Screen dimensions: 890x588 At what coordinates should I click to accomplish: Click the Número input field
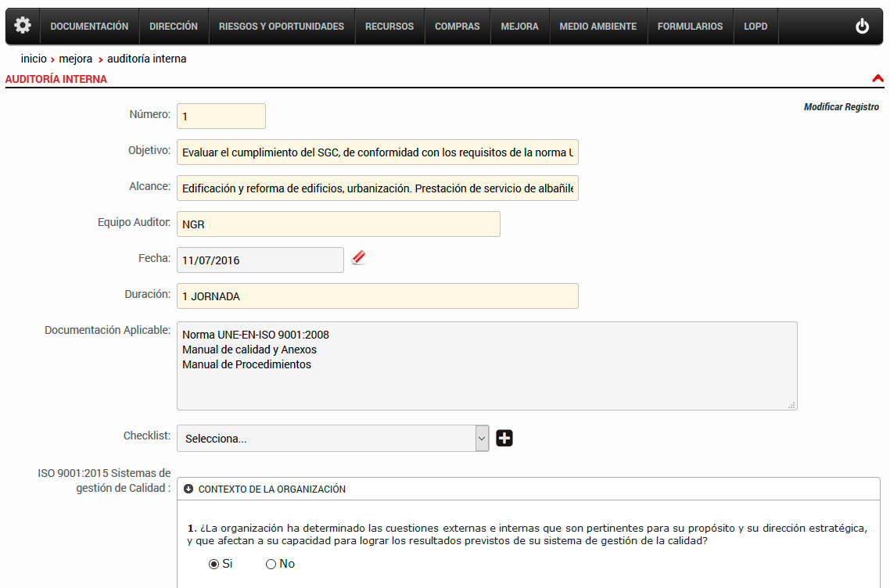(x=221, y=117)
